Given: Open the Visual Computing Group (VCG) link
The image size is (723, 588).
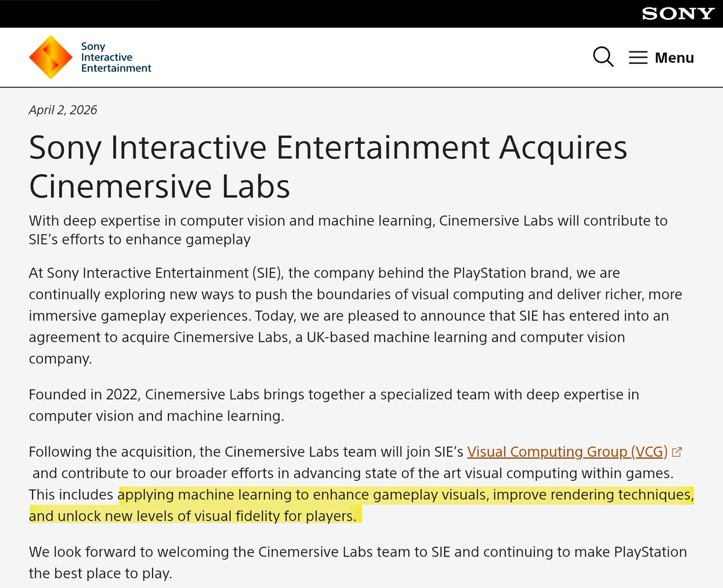Looking at the screenshot, I should (568, 451).
